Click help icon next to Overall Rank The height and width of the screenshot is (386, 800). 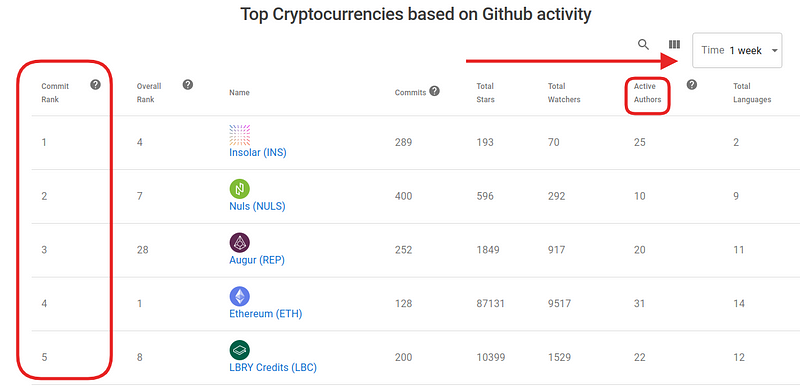pyautogui.click(x=187, y=85)
